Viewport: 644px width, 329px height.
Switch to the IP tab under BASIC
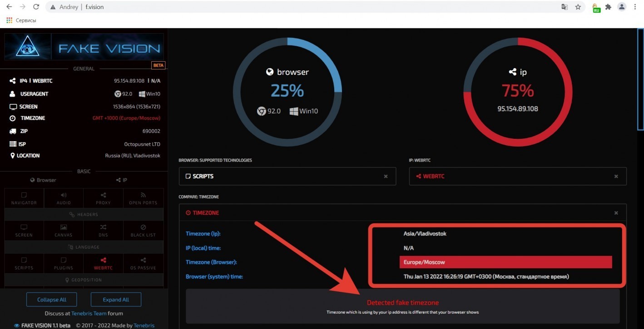pos(121,180)
